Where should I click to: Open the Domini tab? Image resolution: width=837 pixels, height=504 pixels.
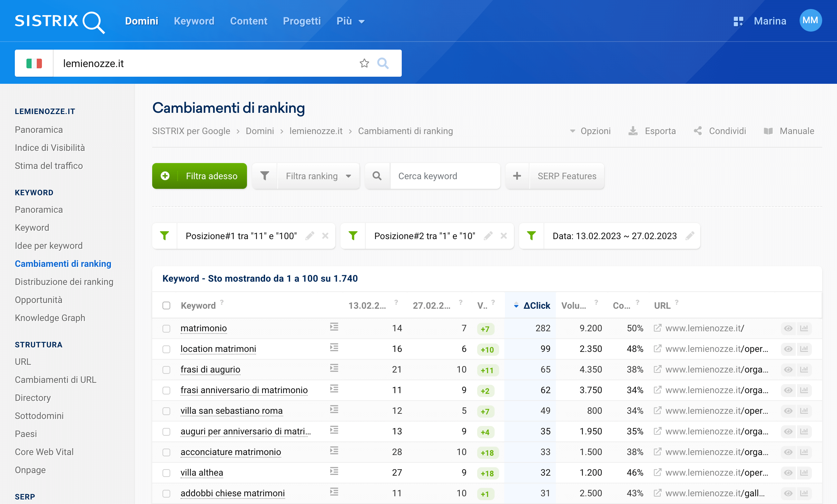coord(142,21)
